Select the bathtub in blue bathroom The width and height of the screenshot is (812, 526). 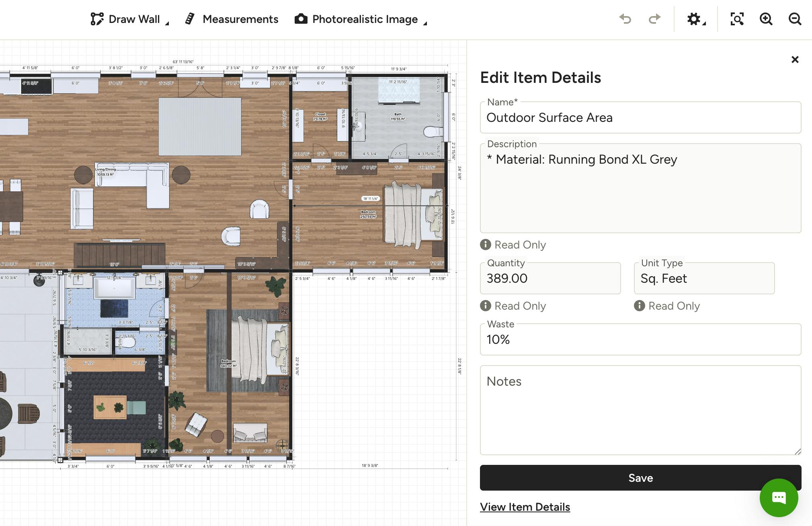(x=114, y=288)
